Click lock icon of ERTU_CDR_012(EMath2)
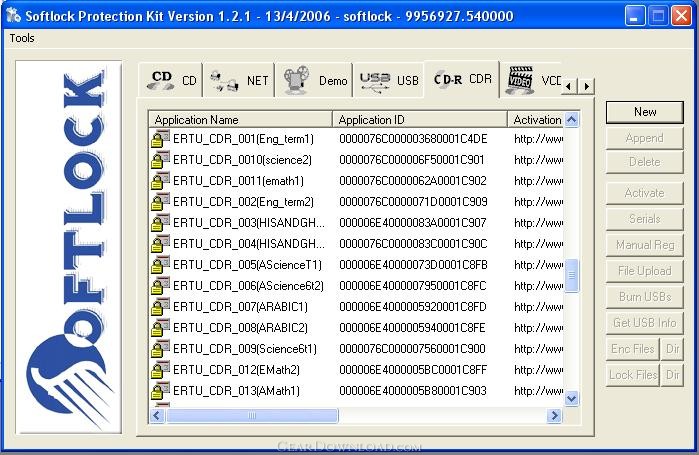The height and width of the screenshot is (455, 699). (x=160, y=369)
